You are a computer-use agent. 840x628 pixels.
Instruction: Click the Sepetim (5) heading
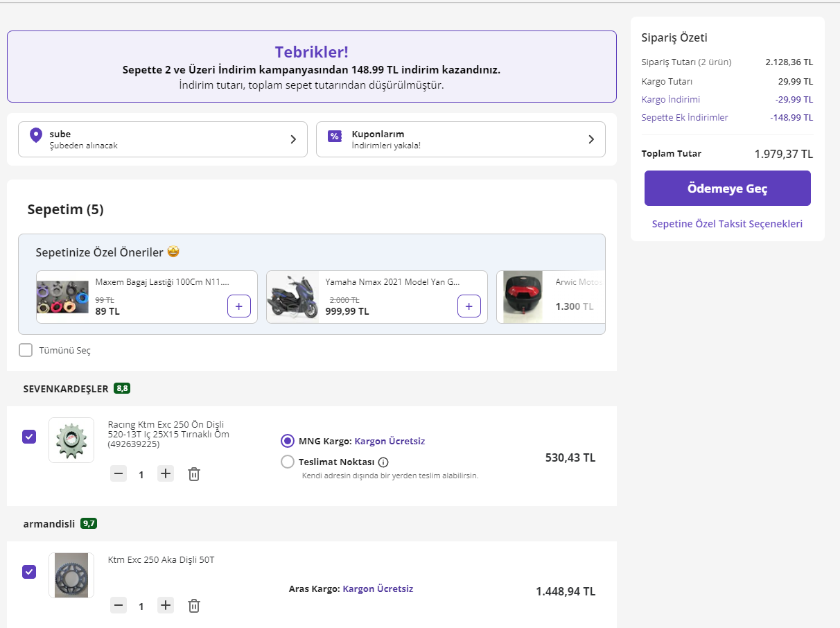click(65, 209)
